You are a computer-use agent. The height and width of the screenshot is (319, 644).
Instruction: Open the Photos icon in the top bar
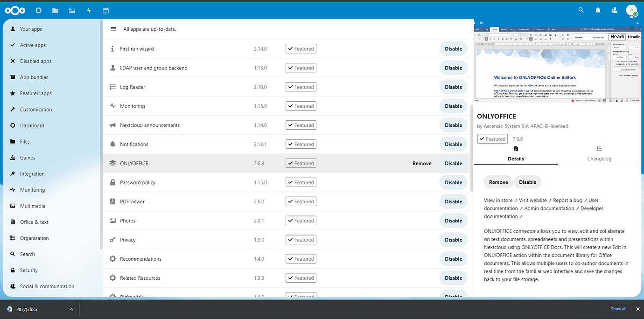(72, 10)
